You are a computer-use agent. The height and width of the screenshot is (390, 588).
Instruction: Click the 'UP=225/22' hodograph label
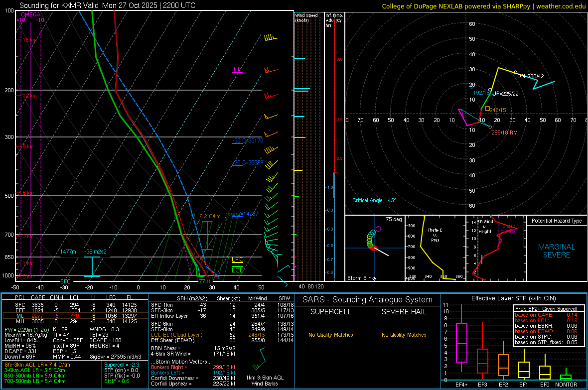coord(505,93)
